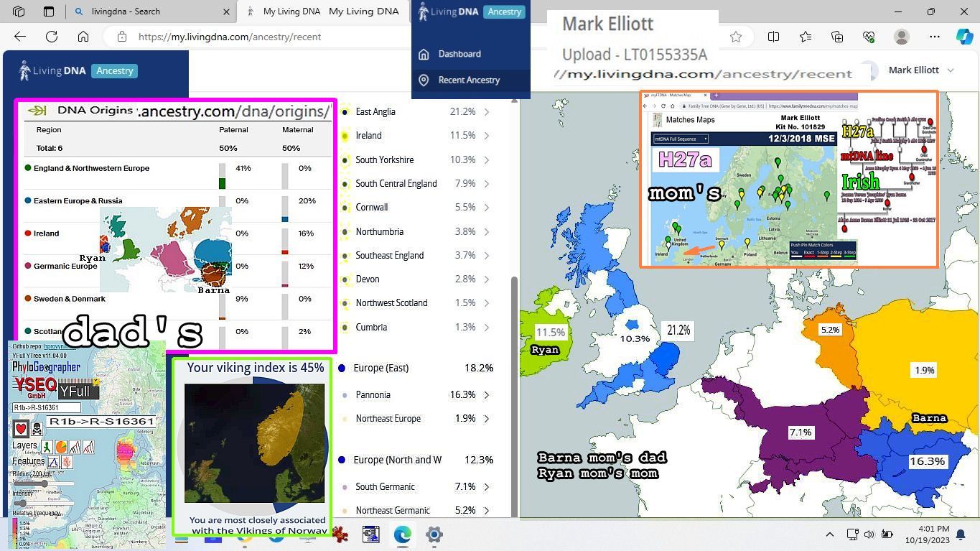Expand the Ireland 11.5% row

[x=486, y=135]
